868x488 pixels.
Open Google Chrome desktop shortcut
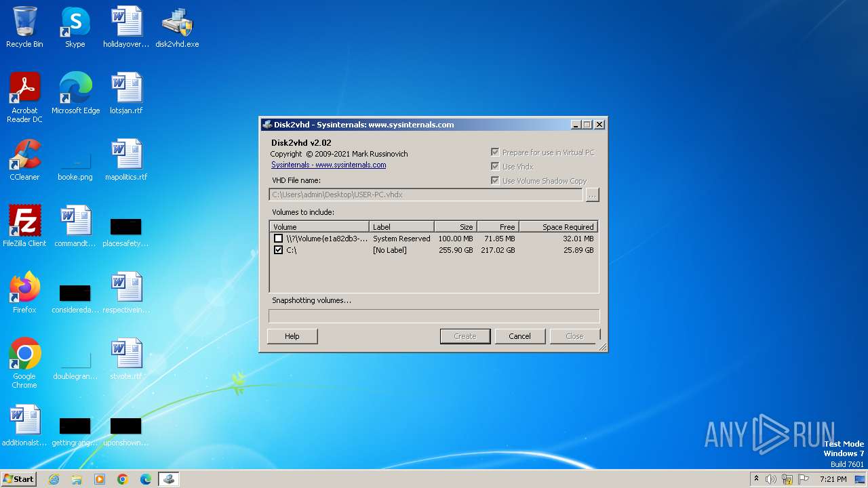24,363
